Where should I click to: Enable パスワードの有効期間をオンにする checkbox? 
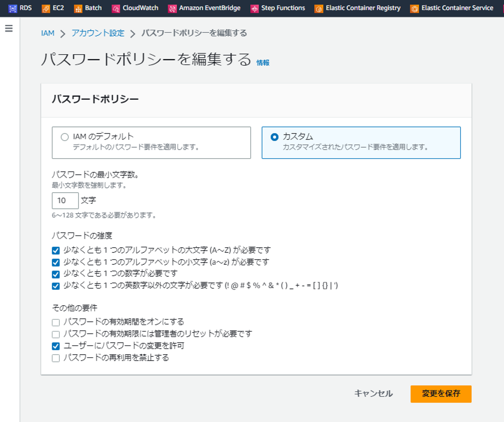(56, 322)
